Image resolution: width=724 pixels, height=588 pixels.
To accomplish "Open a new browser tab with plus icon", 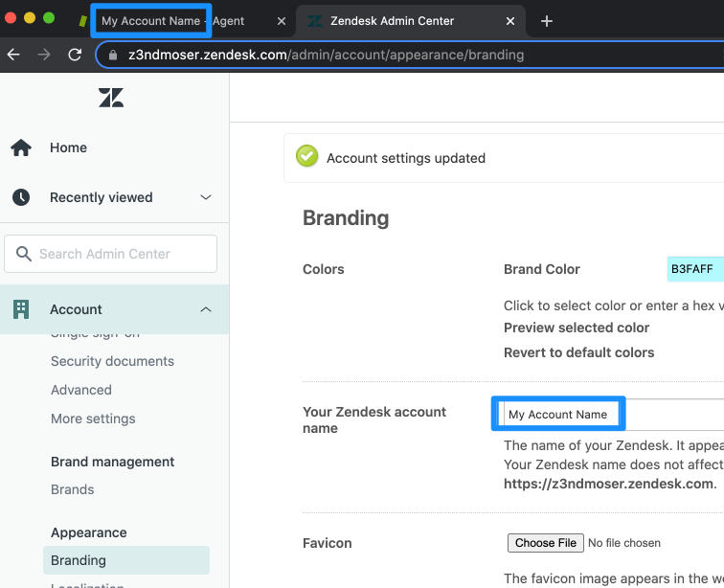I will coord(547,21).
